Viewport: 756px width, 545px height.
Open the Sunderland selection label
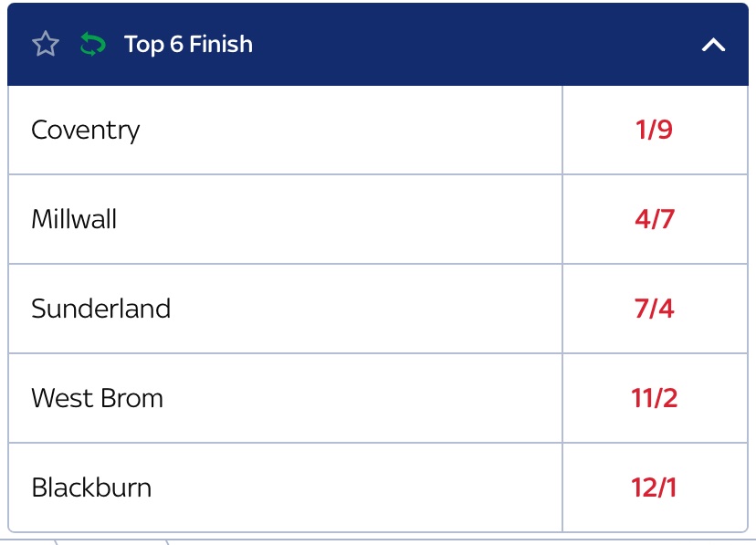[x=100, y=309]
